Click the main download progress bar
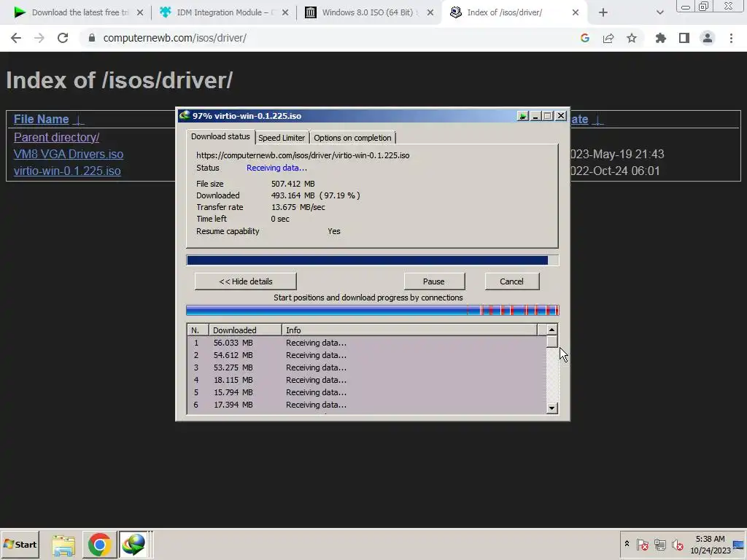The image size is (747, 560). 372,260
